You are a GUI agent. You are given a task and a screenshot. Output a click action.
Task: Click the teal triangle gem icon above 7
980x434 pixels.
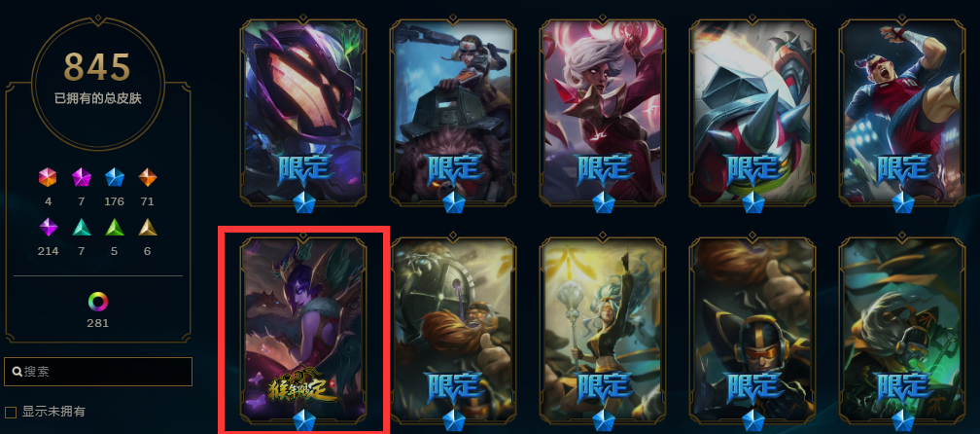82,227
